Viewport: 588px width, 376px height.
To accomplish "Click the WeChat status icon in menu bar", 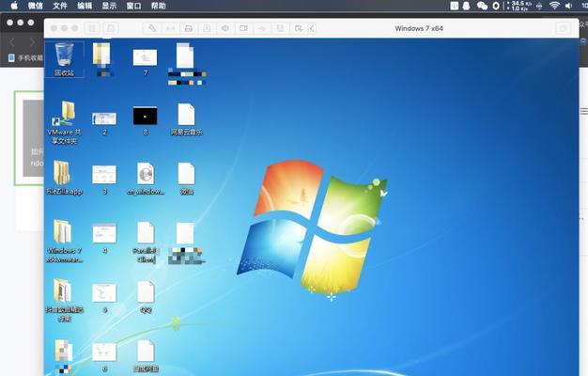I will (482, 6).
